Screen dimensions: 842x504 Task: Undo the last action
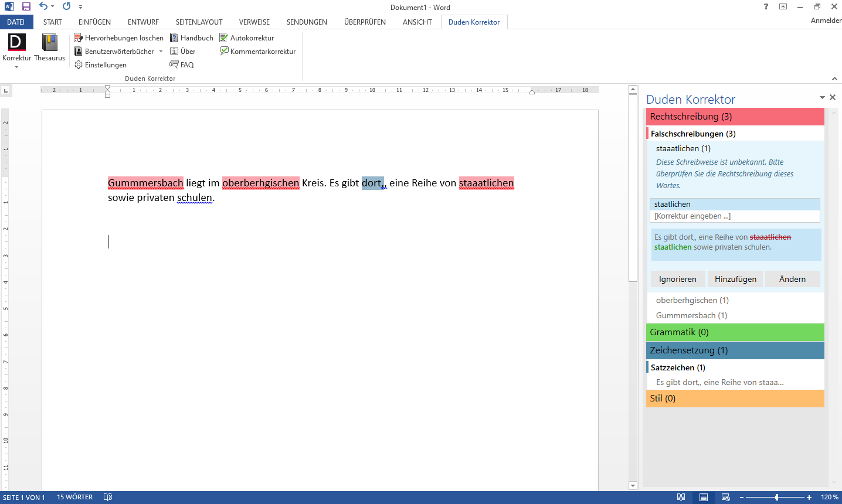click(x=43, y=6)
